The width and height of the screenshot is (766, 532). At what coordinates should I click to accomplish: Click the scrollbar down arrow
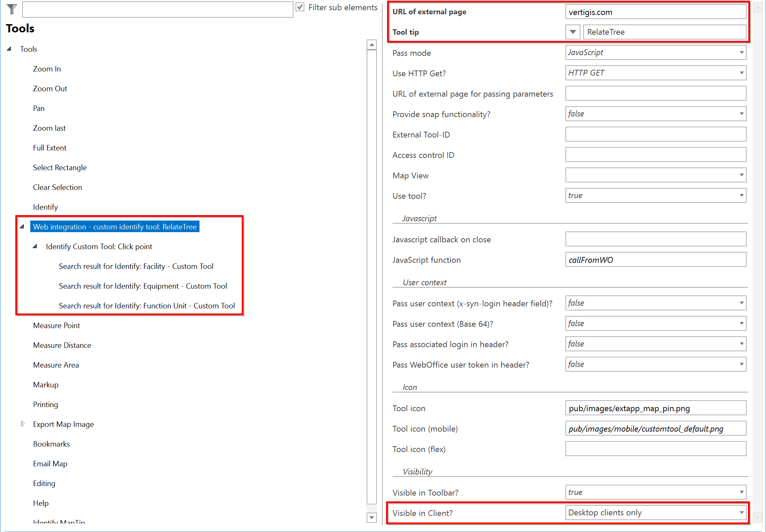point(371,518)
